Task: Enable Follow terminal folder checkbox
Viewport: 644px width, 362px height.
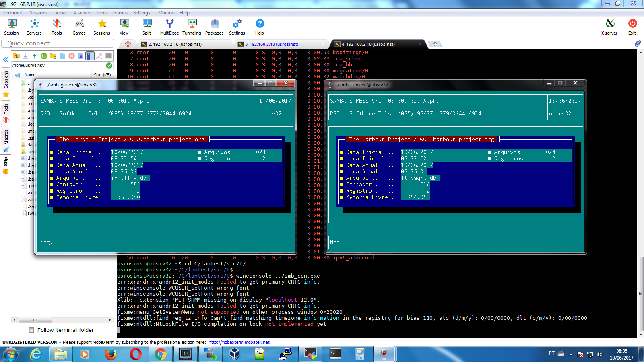Action: (x=31, y=330)
